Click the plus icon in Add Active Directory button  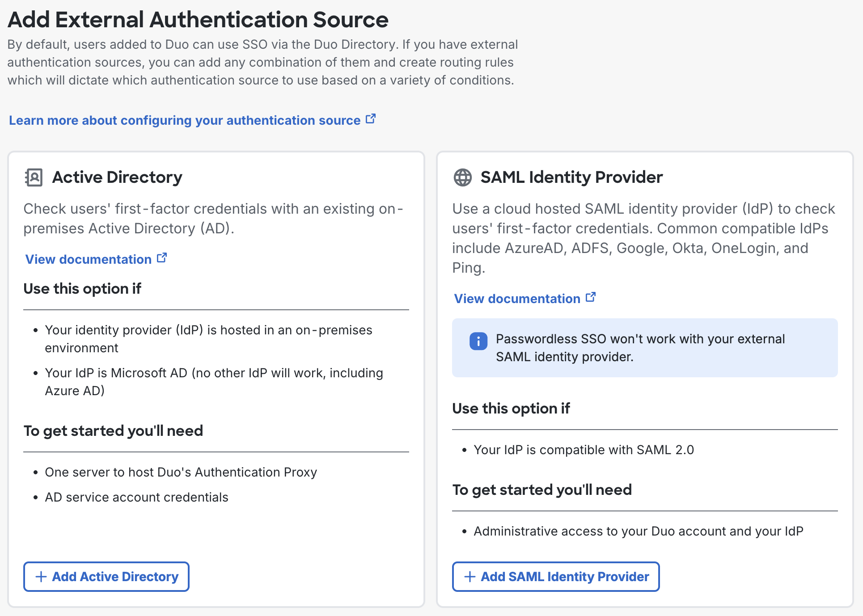pyautogui.click(x=41, y=577)
